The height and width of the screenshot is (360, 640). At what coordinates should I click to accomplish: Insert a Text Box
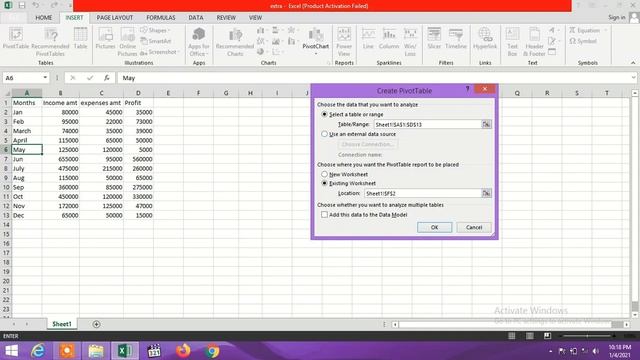512,42
